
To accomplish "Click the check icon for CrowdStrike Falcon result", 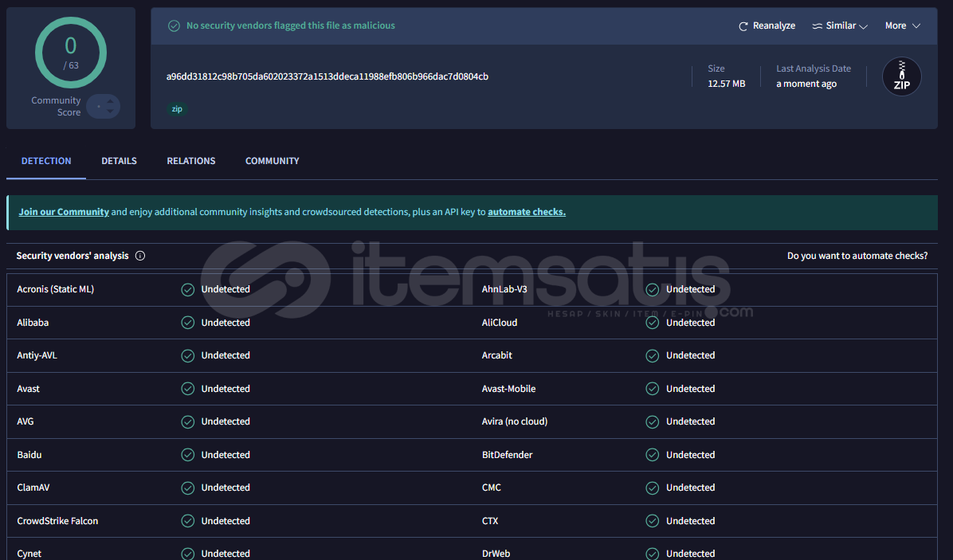I will (188, 521).
